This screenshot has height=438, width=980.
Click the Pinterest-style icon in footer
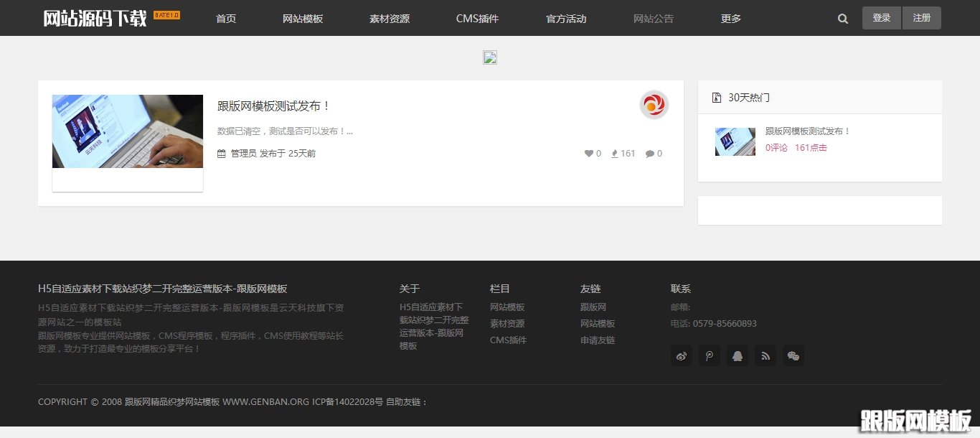coord(709,355)
